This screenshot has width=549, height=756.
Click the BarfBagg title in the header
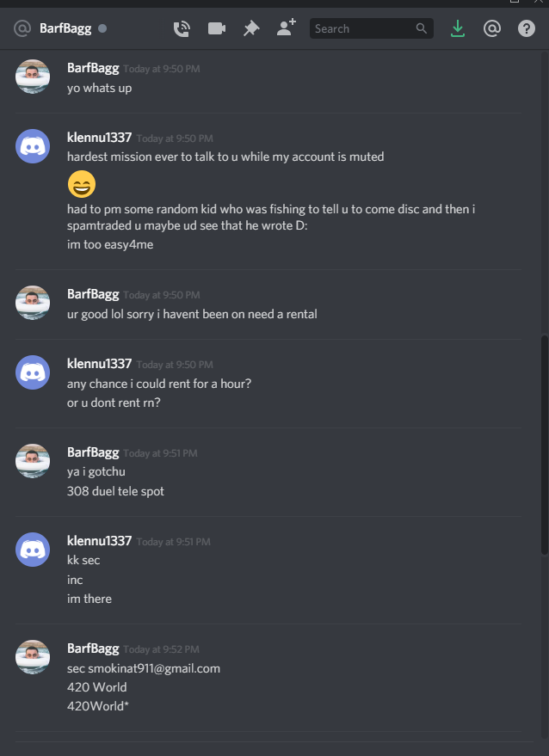(x=65, y=28)
